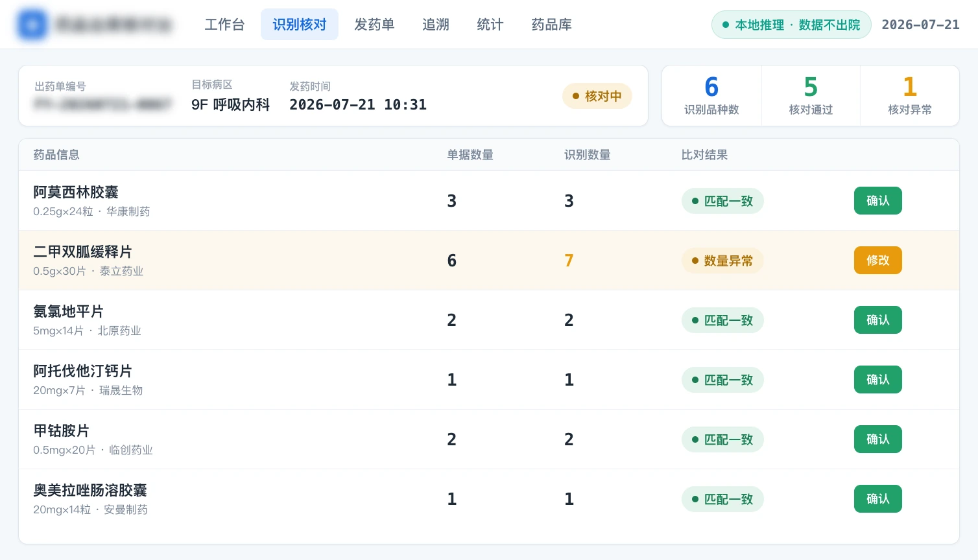Click the 药品信息 column header
Viewport: 978px width, 560px height.
tap(56, 155)
